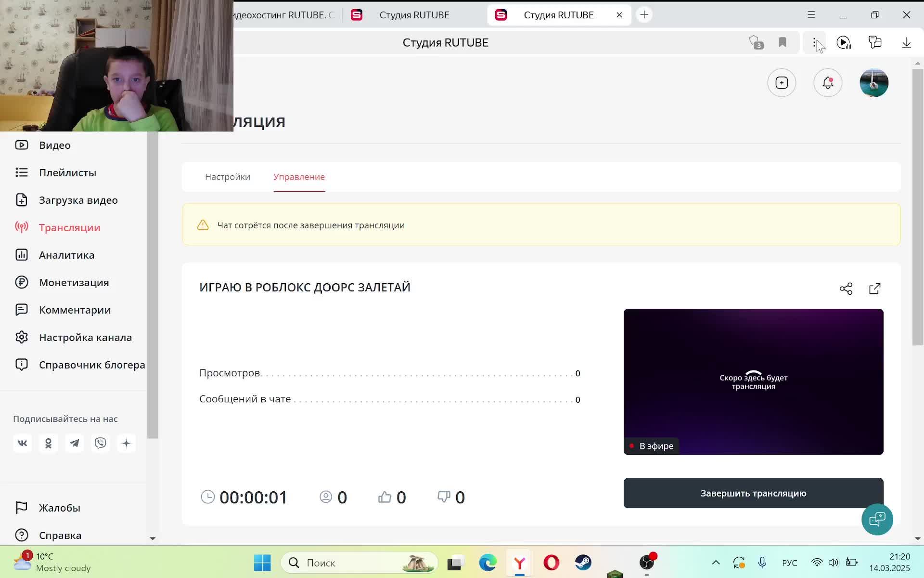This screenshot has width=924, height=578.
Task: Click page scroll up arrow
Action: pyautogui.click(x=918, y=63)
